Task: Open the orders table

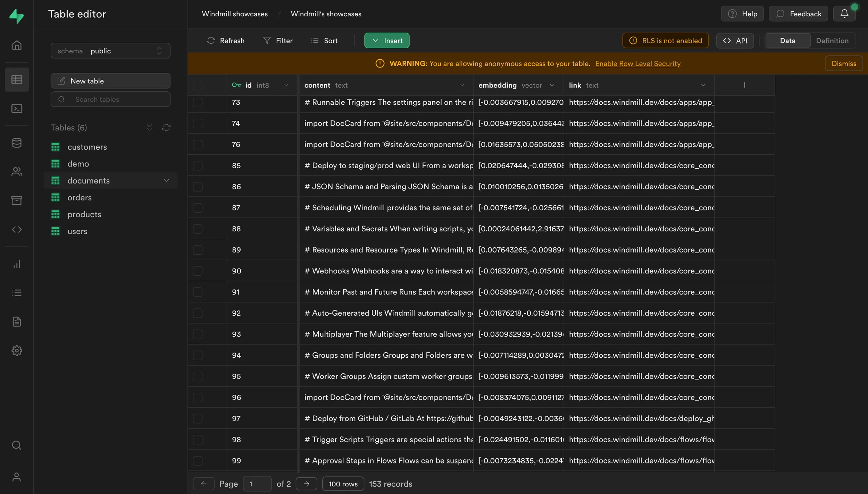Action: click(x=80, y=197)
